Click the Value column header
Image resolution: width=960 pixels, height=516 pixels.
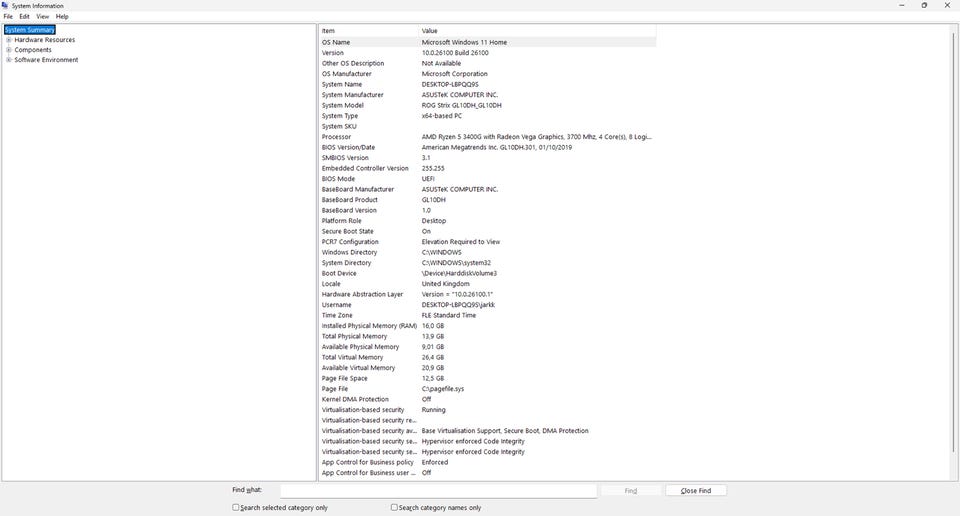coord(537,31)
